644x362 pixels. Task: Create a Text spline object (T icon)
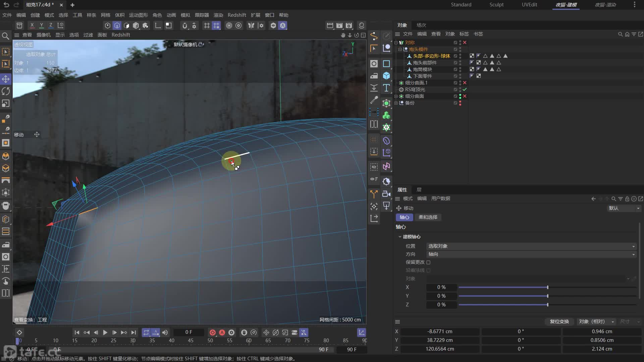click(386, 88)
